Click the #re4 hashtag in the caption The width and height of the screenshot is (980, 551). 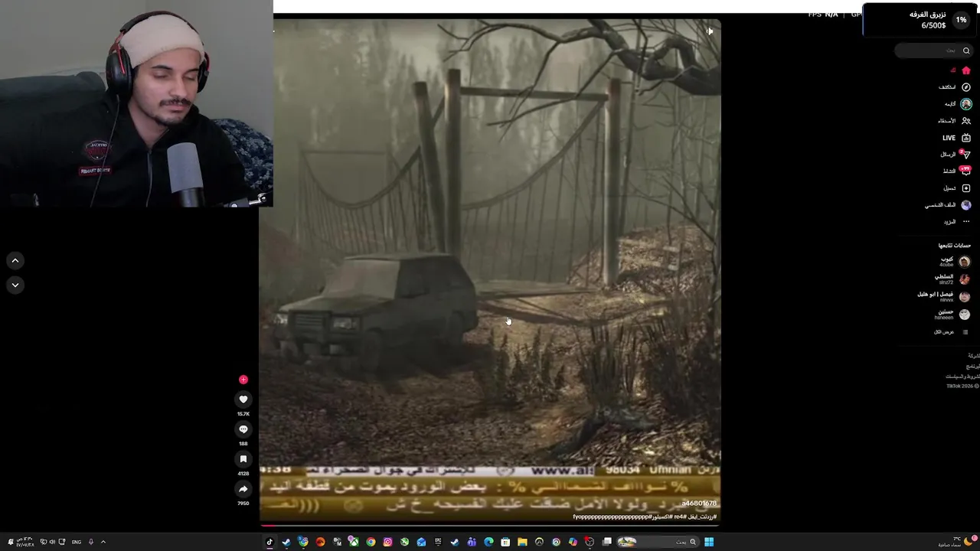[x=679, y=517]
